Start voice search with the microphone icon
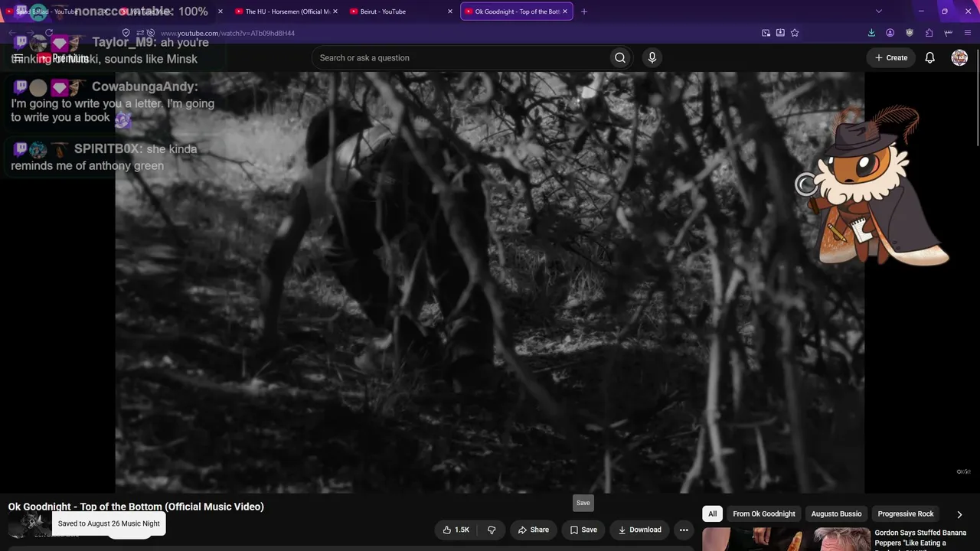 652,57
